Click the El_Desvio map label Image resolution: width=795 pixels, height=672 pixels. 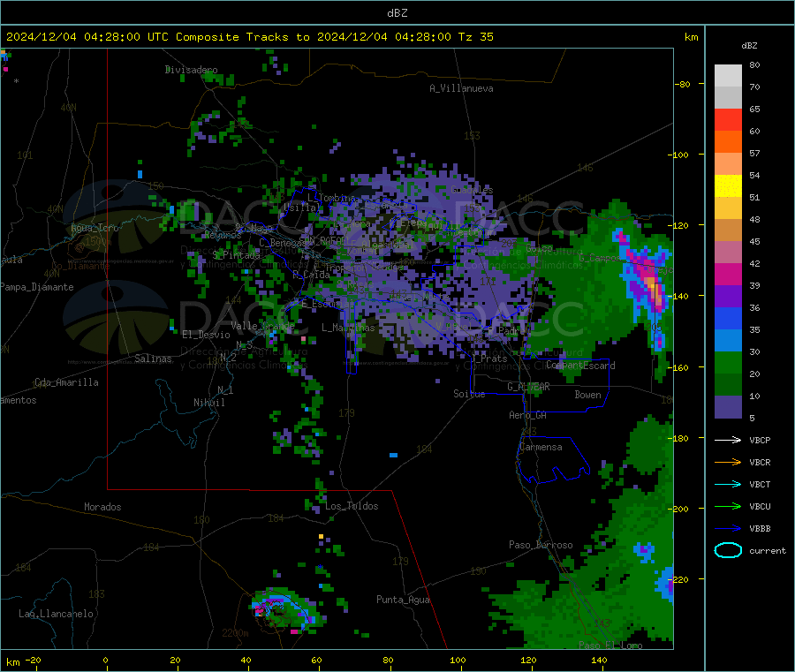pyautogui.click(x=206, y=335)
